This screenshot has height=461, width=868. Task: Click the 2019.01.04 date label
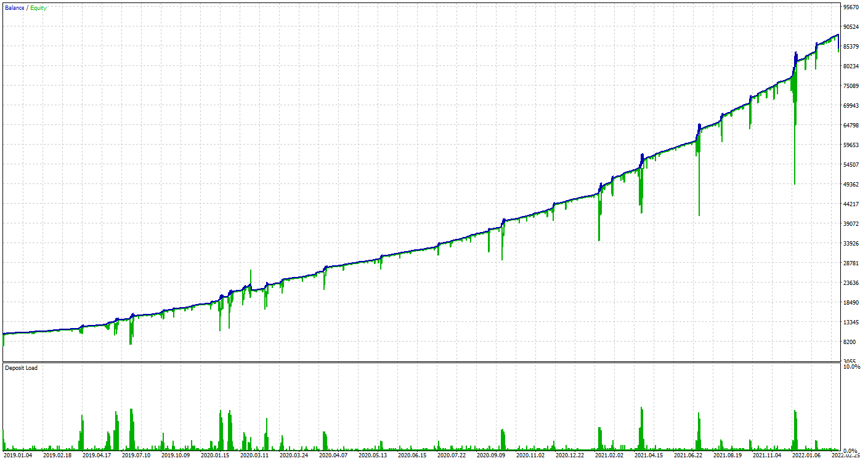click(x=18, y=456)
